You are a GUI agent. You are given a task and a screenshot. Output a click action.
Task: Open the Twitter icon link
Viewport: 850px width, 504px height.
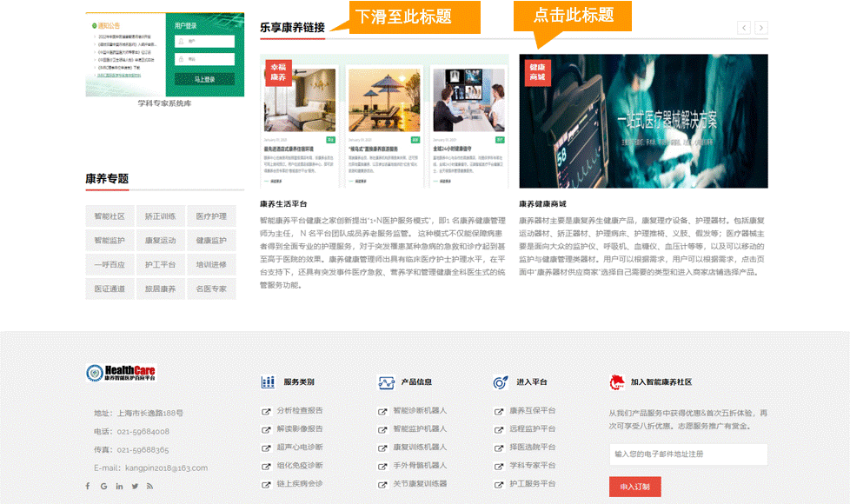click(135, 486)
